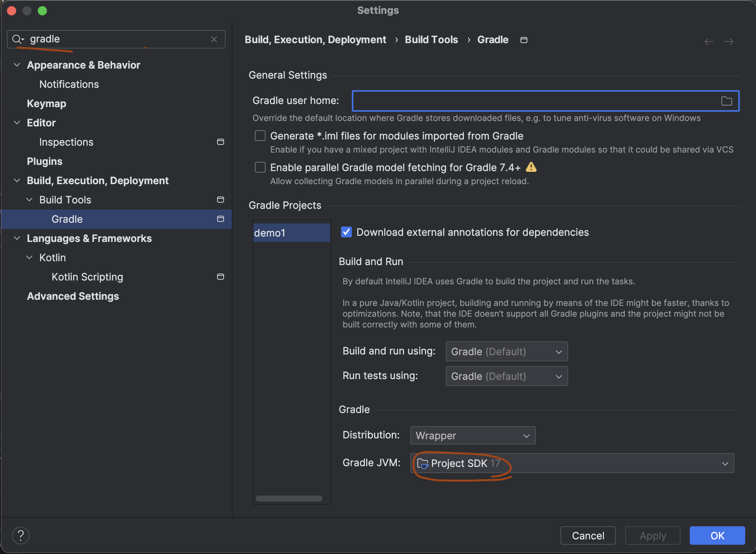Uncheck Download external annotations for dependencies
This screenshot has height=554, width=756.
coord(346,232)
